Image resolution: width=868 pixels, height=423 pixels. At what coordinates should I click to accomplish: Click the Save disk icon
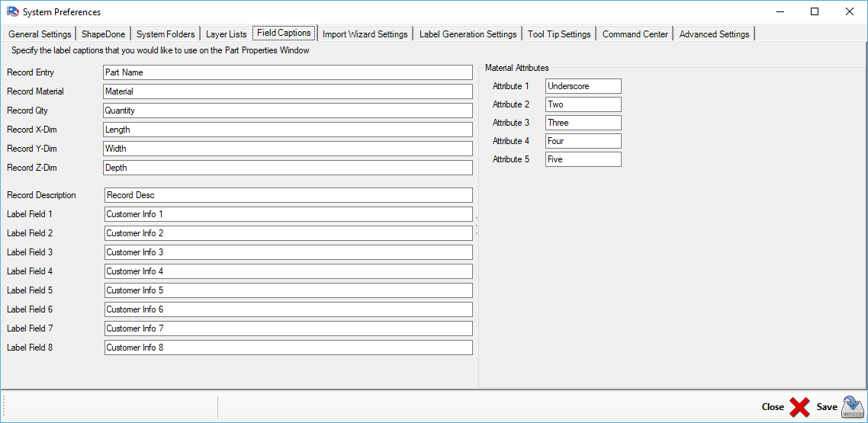(x=852, y=406)
